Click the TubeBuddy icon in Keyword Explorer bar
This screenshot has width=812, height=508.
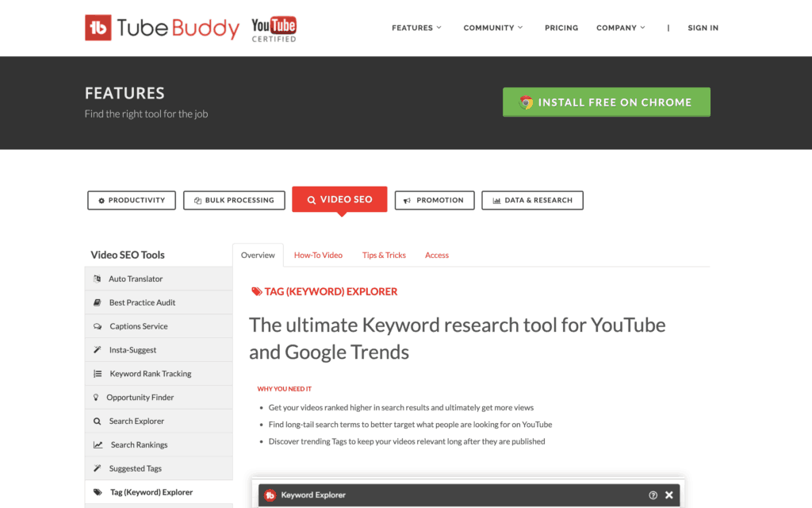coord(270,495)
